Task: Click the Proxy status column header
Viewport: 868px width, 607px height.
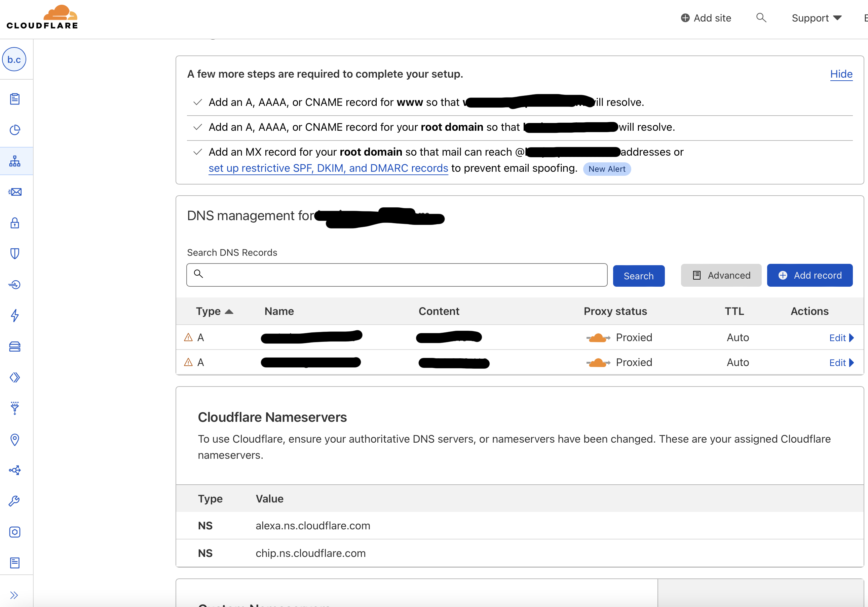Action: [615, 311]
